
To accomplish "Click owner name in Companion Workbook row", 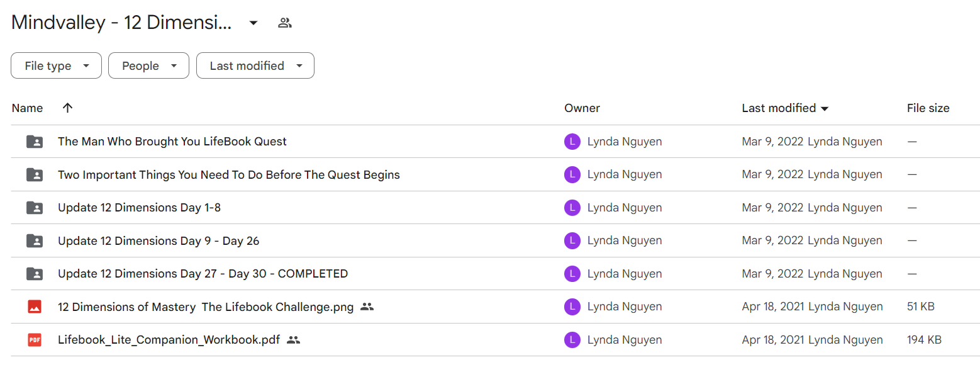I will [x=625, y=340].
